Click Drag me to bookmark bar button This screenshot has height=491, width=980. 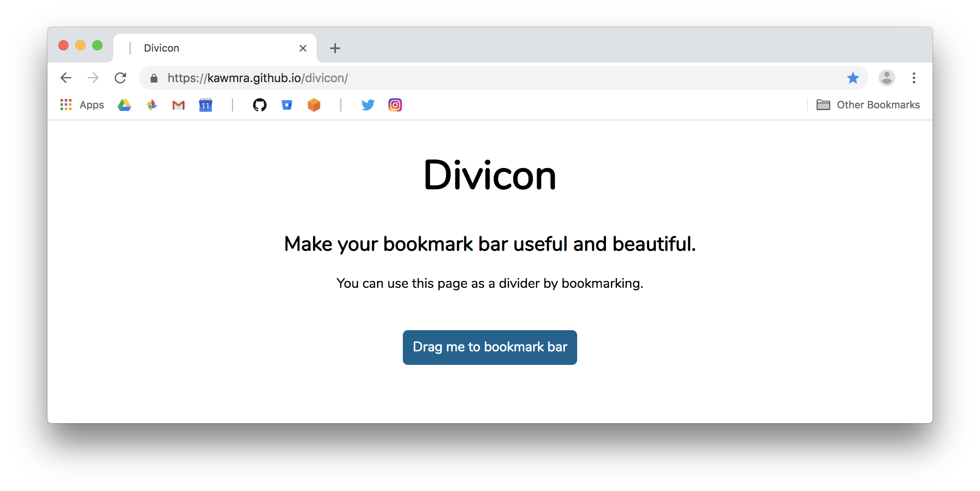pyautogui.click(x=490, y=347)
